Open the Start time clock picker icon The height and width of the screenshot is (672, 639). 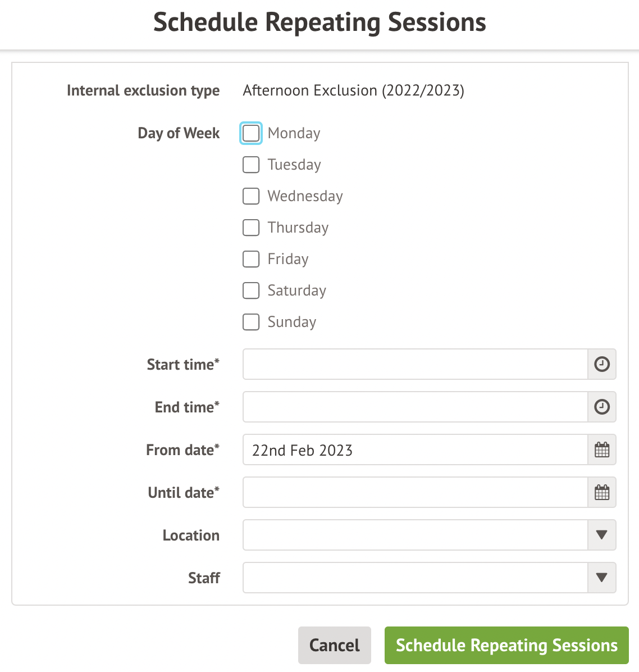click(x=601, y=364)
